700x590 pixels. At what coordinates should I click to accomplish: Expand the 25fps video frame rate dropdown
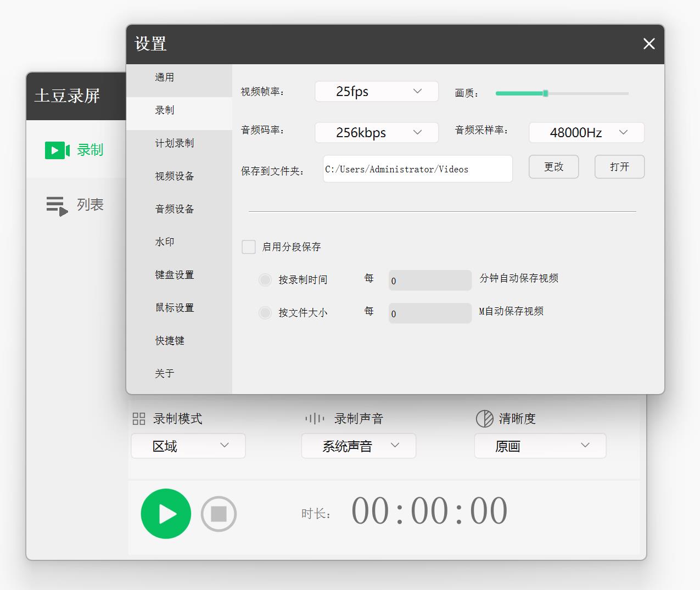point(377,92)
